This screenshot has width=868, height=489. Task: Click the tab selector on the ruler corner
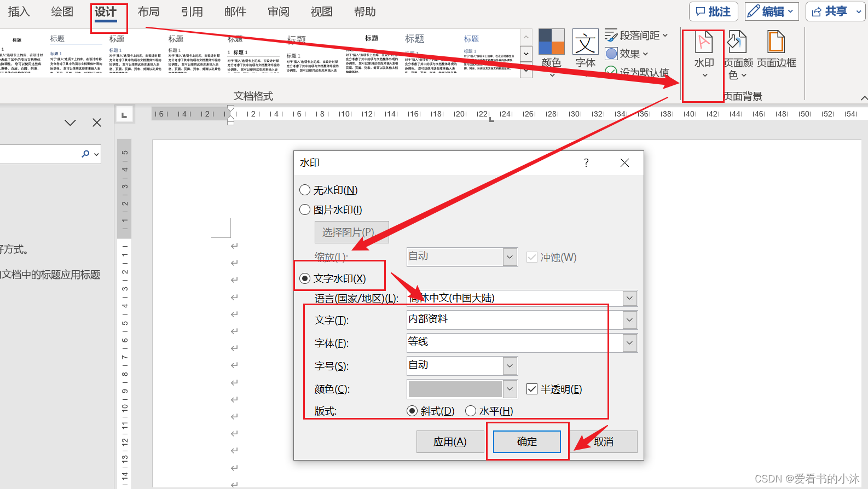[x=124, y=114]
